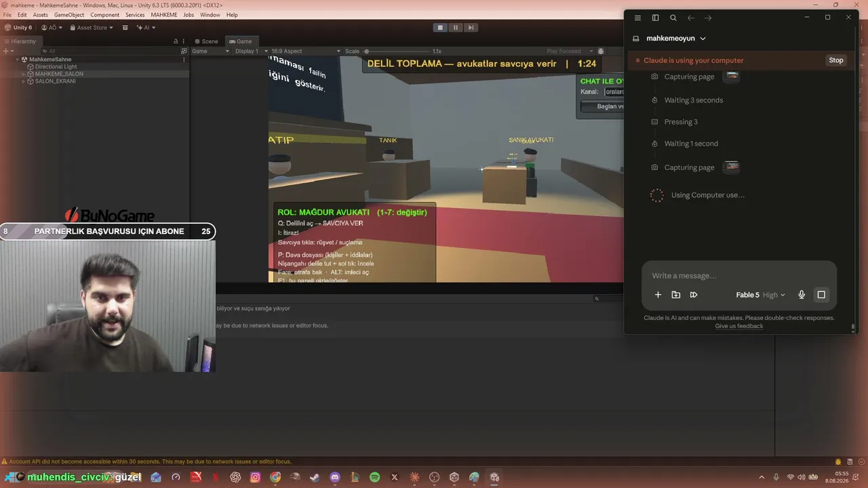Image resolution: width=868 pixels, height=488 pixels.
Task: Open Spotify from the taskbar
Action: click(375, 477)
